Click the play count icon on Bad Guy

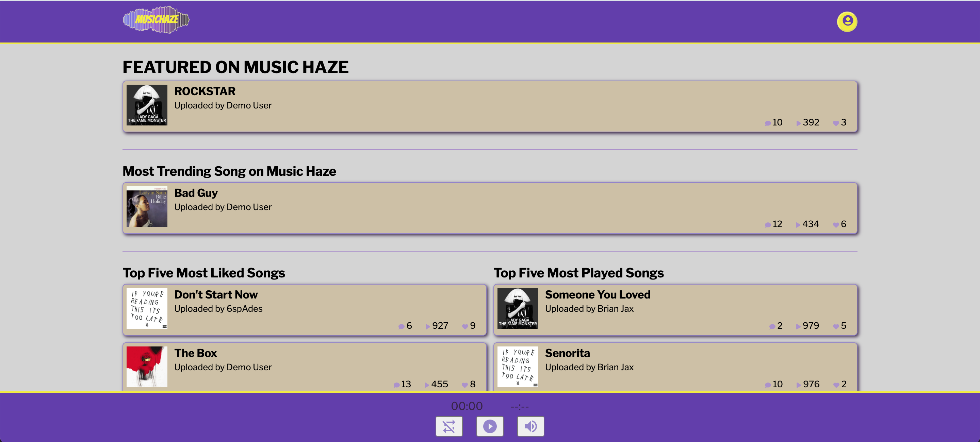tap(798, 224)
